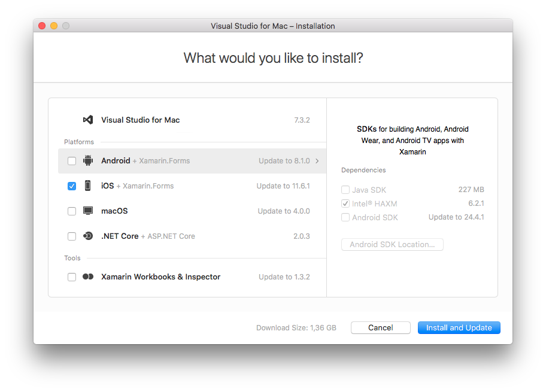Click the 'What would you like to install?' heading
This screenshot has width=546, height=392.
(x=274, y=58)
